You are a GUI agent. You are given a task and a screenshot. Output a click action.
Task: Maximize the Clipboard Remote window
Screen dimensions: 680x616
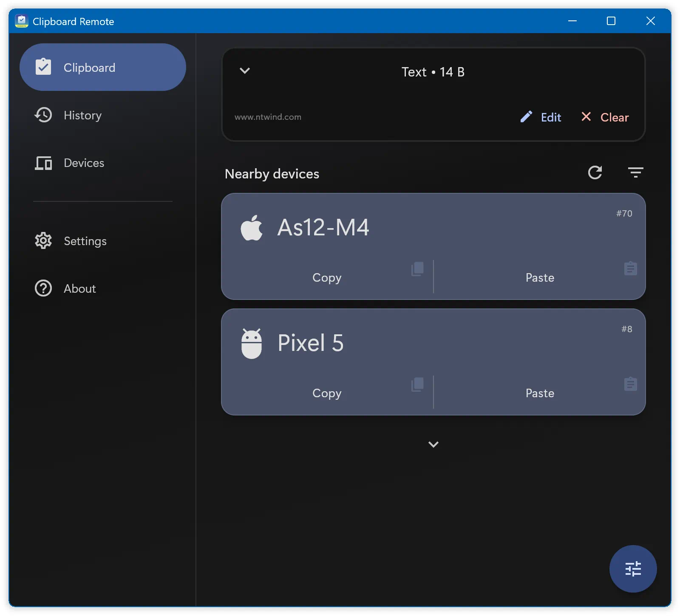click(611, 21)
